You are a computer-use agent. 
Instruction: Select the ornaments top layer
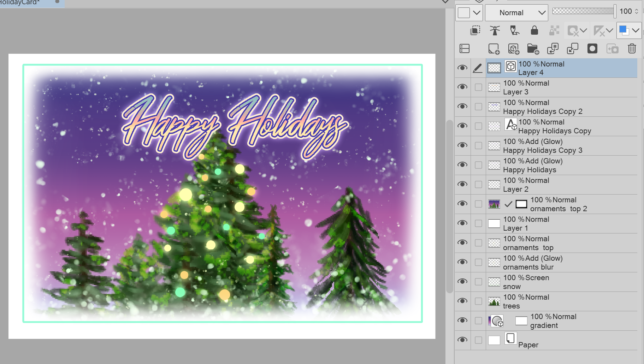(562, 243)
